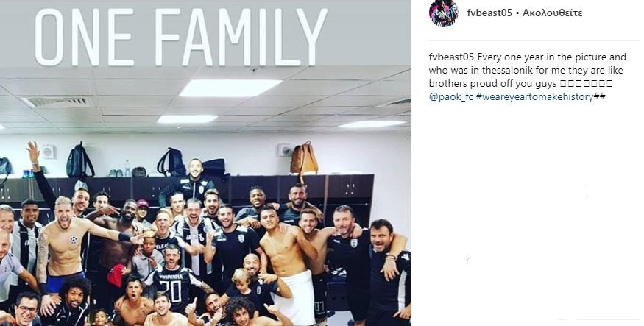Open the fvbeast05 username at the caption start

click(x=451, y=57)
